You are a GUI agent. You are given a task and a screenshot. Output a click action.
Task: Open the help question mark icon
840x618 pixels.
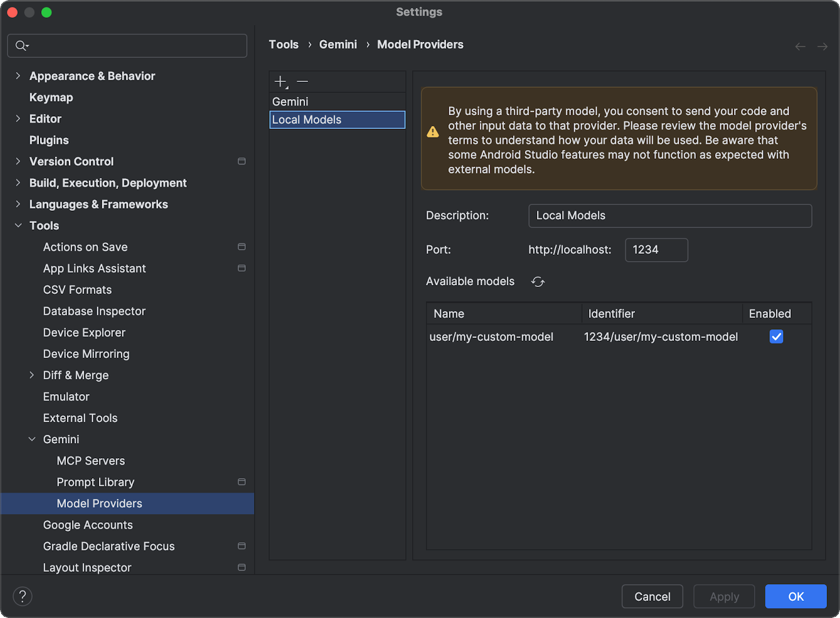[22, 596]
